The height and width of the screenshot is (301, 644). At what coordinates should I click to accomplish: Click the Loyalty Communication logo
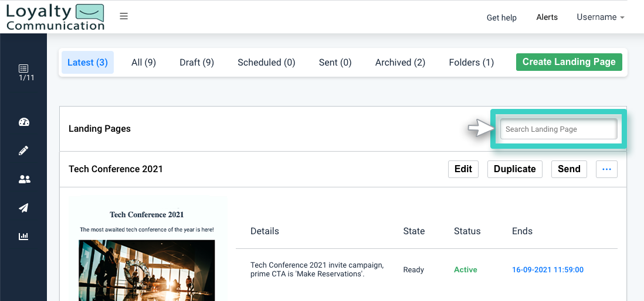coord(55,17)
